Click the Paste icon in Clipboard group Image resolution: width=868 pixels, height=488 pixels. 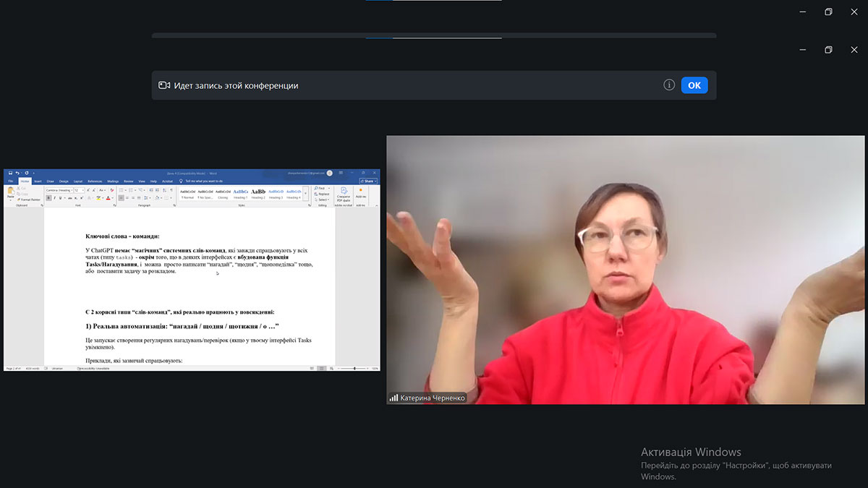click(10, 192)
